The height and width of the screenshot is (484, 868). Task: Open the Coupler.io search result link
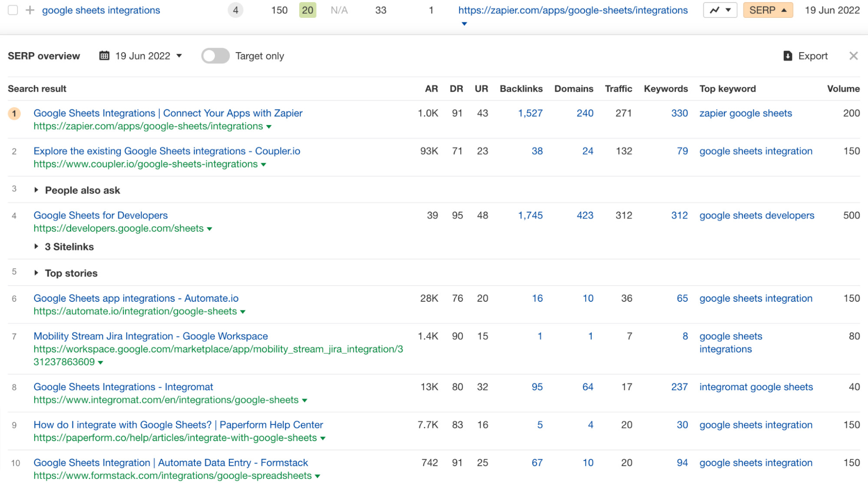coord(167,151)
